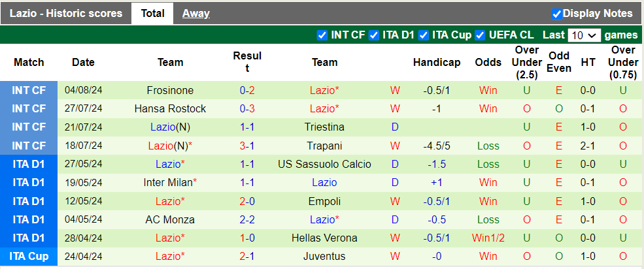Open the Lazio 3-1 Trapani score
This screenshot has height=269, width=644.
(x=247, y=146)
